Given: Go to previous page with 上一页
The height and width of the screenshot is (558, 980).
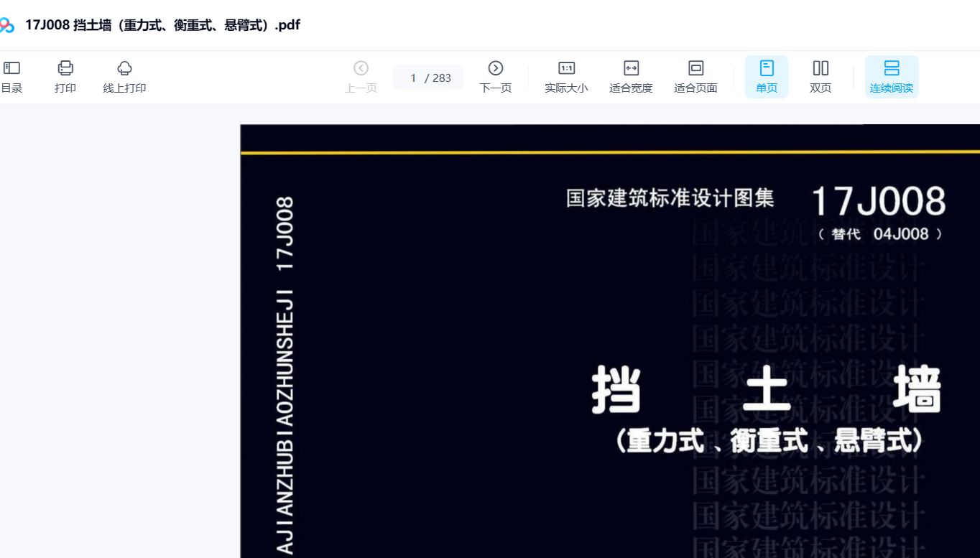Looking at the screenshot, I should click(x=361, y=77).
